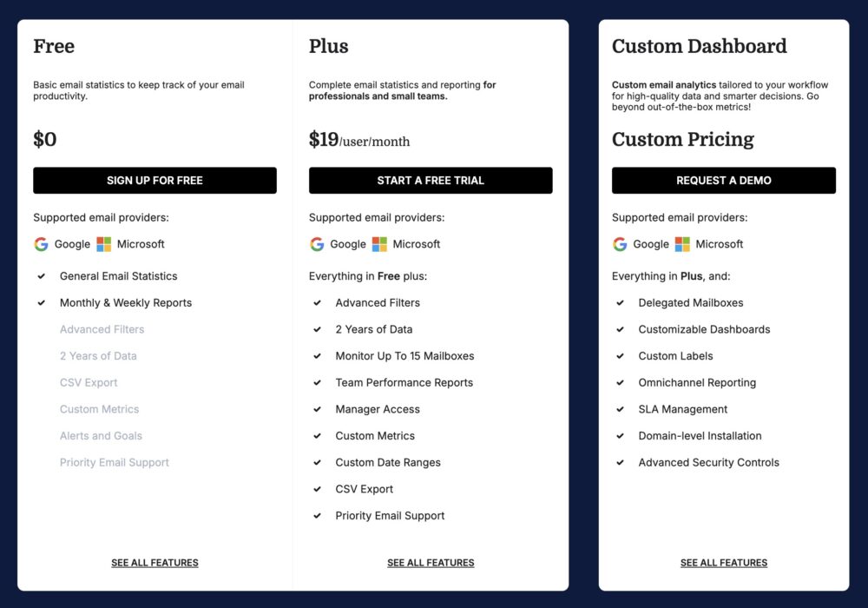Start a free trial of Plus

point(431,181)
